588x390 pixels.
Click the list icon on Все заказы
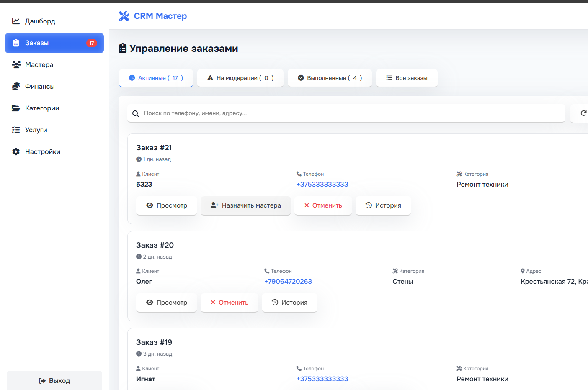tap(389, 78)
